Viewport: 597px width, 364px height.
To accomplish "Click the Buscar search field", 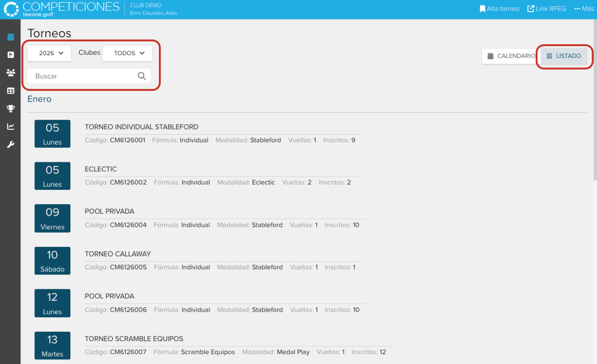I will (x=83, y=76).
